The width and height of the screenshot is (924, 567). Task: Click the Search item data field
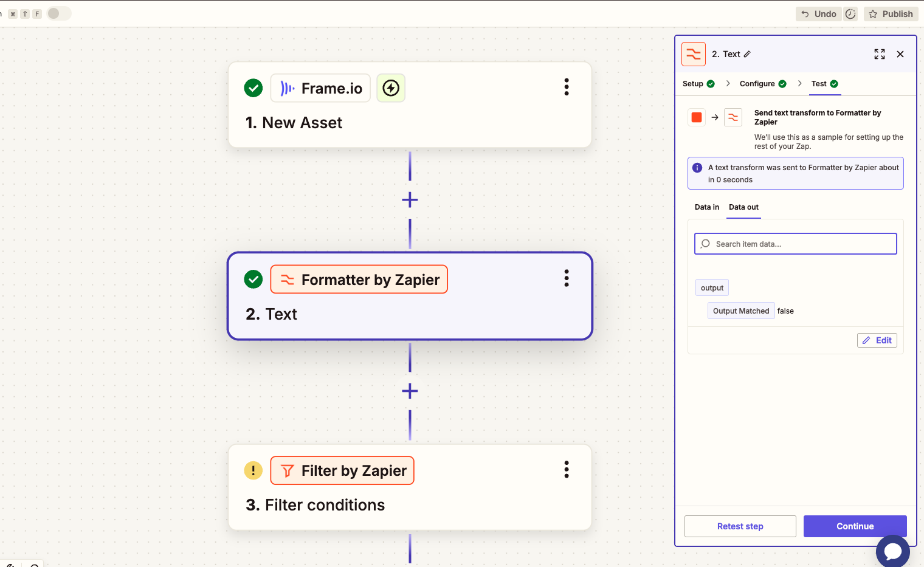pyautogui.click(x=796, y=244)
